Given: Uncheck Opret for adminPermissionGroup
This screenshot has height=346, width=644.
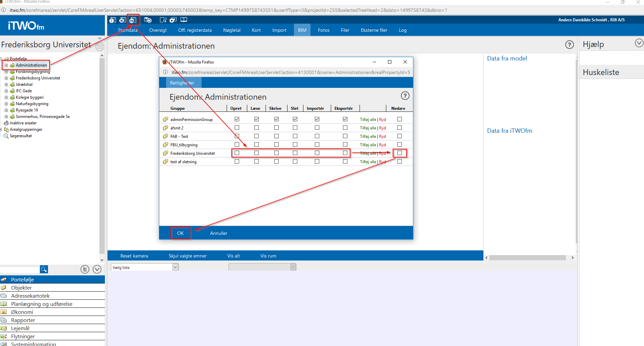Looking at the screenshot, I should pos(237,119).
